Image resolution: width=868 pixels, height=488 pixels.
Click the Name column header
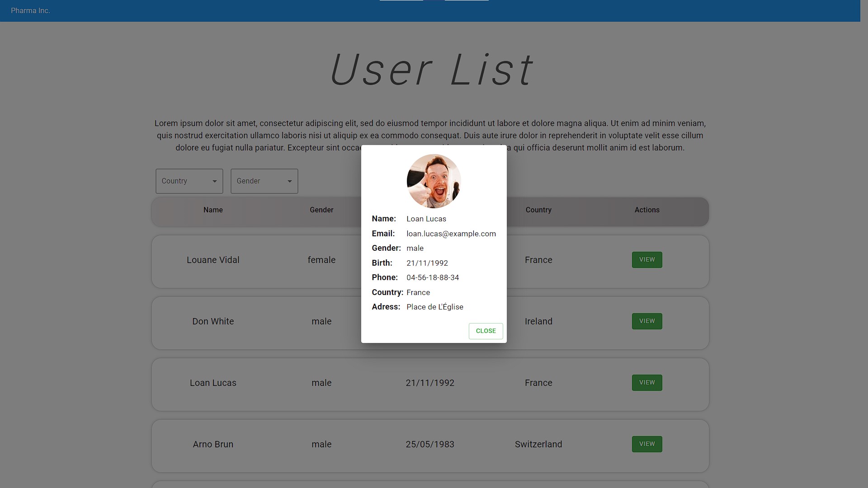pos(213,210)
